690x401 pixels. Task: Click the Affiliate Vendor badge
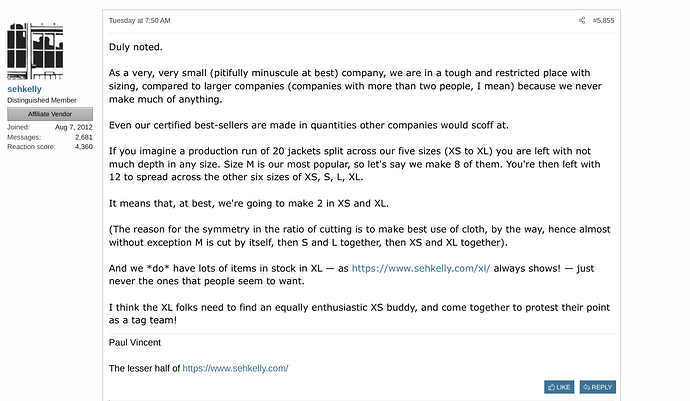click(x=50, y=114)
